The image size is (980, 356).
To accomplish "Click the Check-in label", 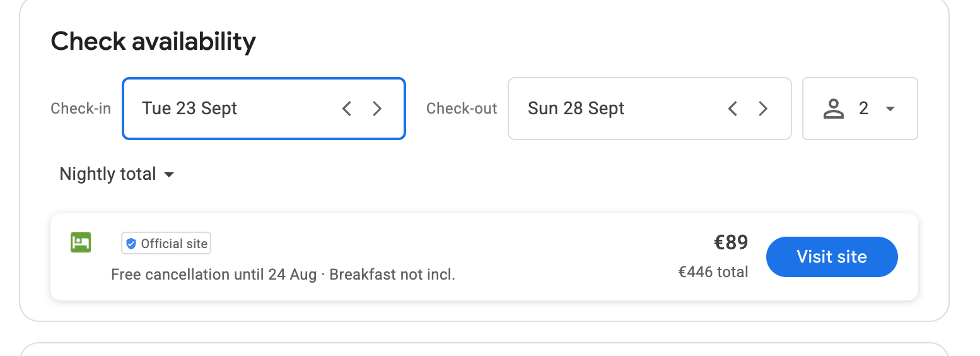I will (81, 109).
